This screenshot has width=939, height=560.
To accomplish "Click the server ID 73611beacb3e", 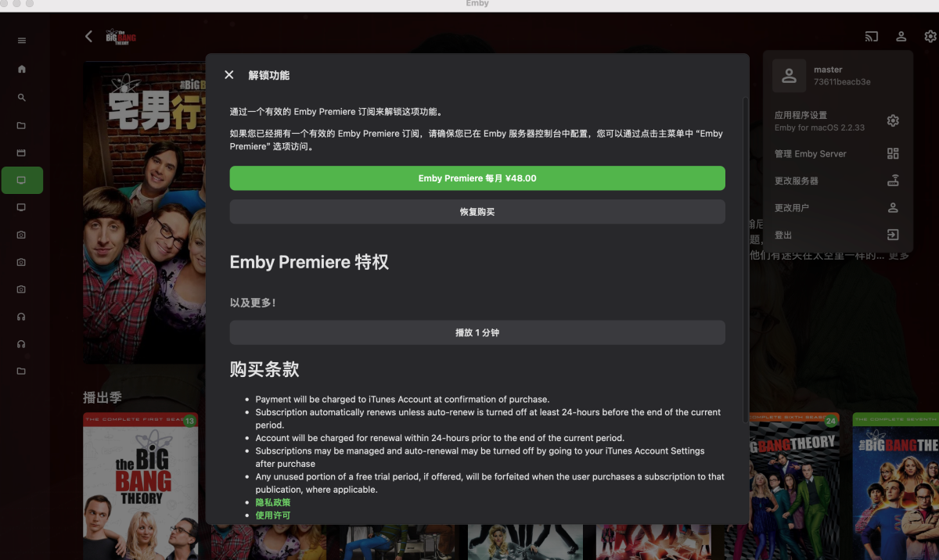I will tap(842, 82).
